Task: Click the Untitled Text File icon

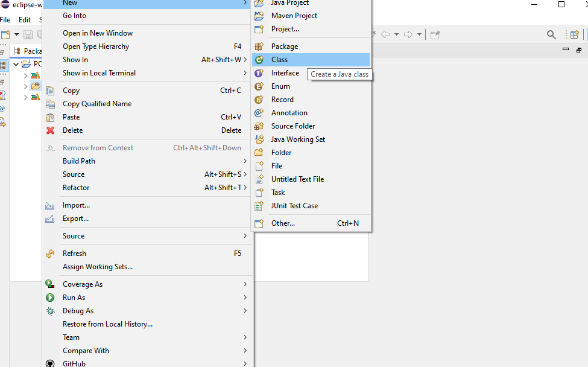Action: pos(259,179)
